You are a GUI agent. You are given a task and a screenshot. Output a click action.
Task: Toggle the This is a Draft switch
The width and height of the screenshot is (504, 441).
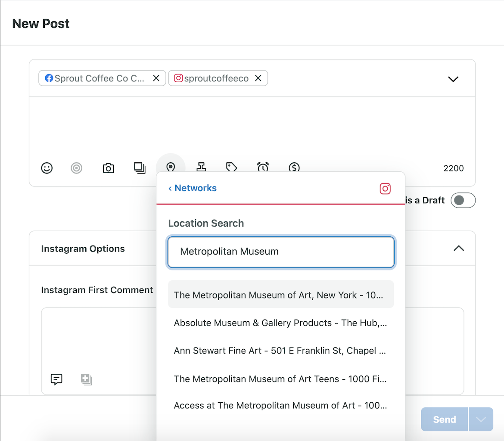point(463,200)
